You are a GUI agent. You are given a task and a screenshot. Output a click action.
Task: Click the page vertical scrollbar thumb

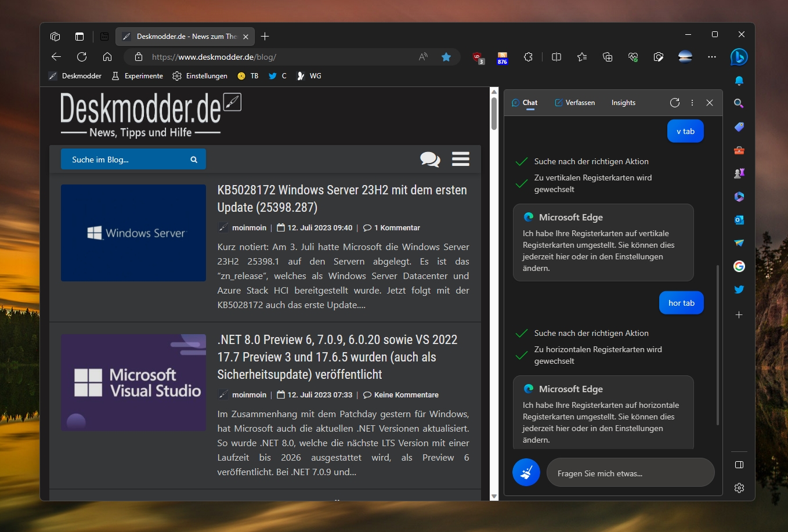point(494,113)
